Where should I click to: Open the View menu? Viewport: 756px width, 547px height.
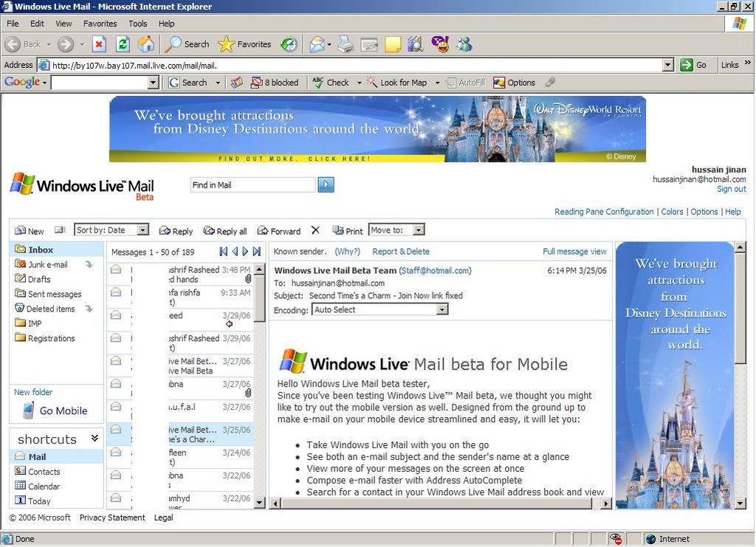pos(63,24)
